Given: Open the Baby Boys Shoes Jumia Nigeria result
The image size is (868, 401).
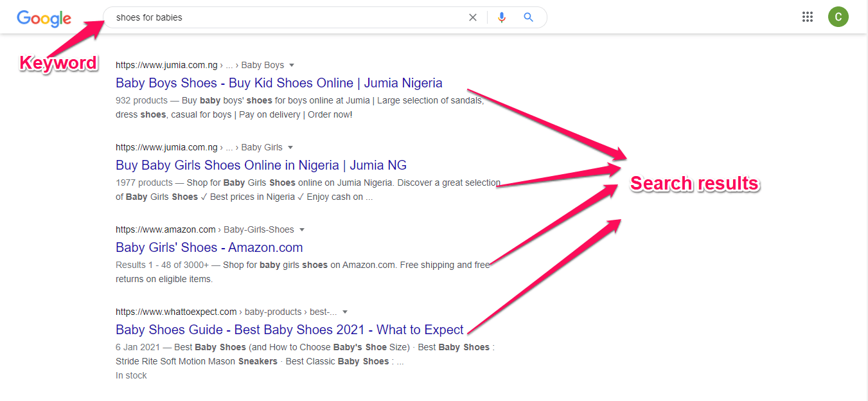Looking at the screenshot, I should [x=279, y=83].
